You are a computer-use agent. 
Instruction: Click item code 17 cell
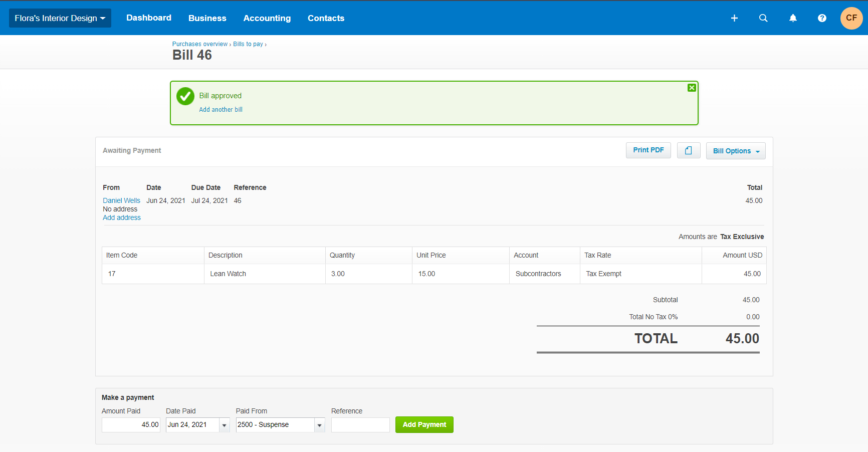point(153,274)
